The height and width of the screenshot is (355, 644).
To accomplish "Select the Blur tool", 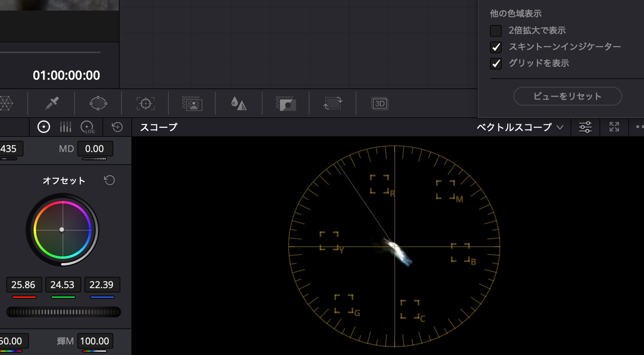I will click(x=239, y=104).
